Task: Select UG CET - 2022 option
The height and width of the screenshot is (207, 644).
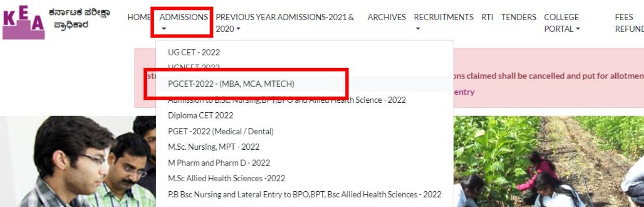Action: click(x=194, y=52)
